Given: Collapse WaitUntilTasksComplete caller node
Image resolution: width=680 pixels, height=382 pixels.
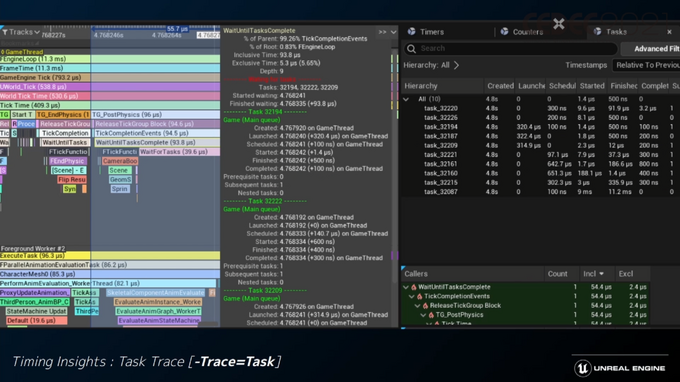Looking at the screenshot, I should 406,287.
